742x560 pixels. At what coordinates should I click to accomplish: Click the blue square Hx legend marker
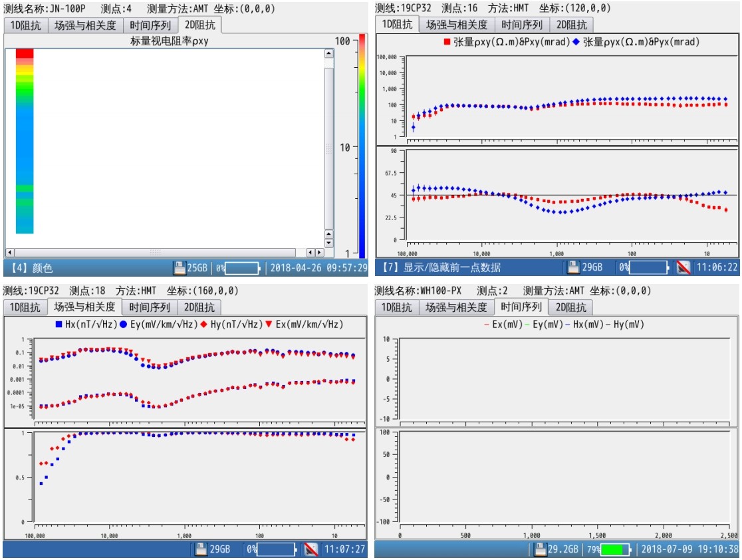(x=59, y=325)
